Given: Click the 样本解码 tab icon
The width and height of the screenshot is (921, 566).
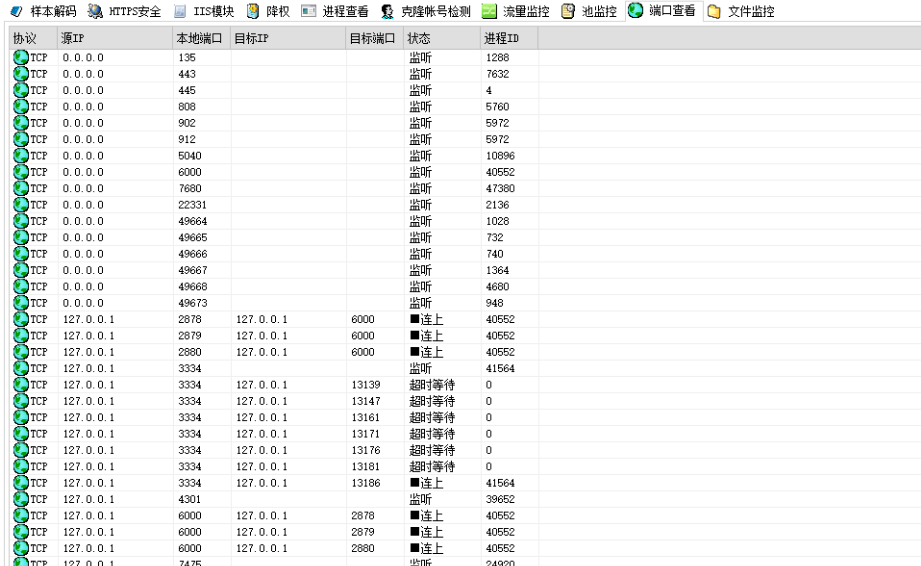Looking at the screenshot, I should click(16, 11).
